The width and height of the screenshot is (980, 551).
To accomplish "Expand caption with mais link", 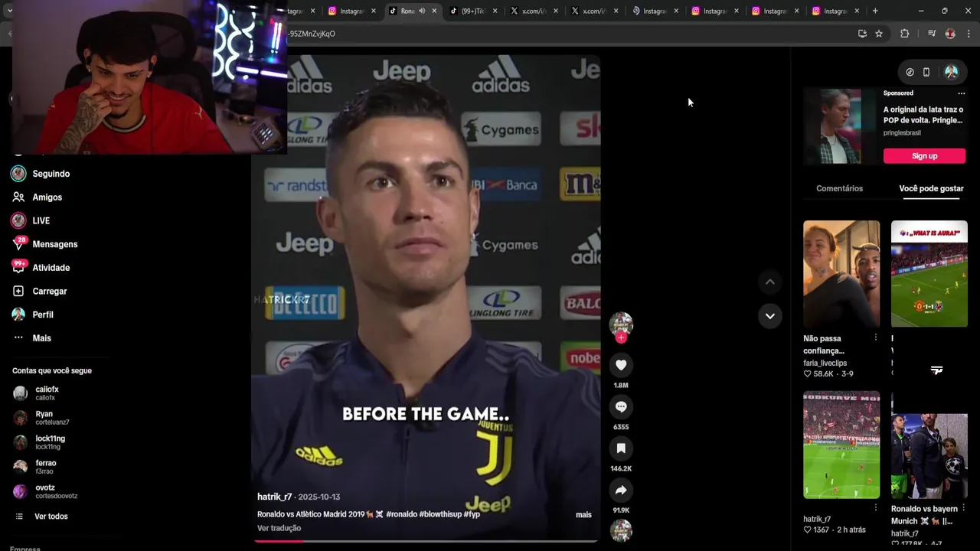I will [x=583, y=515].
